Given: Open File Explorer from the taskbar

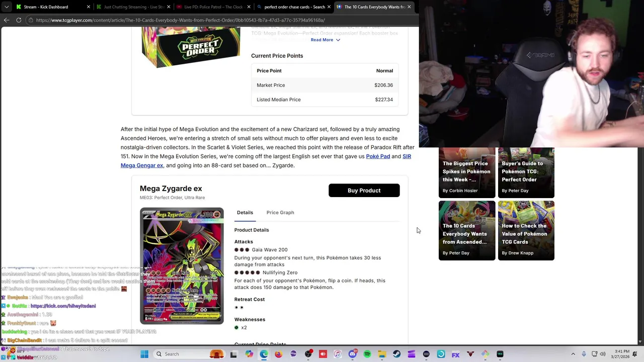Looking at the screenshot, I should click(382, 354).
